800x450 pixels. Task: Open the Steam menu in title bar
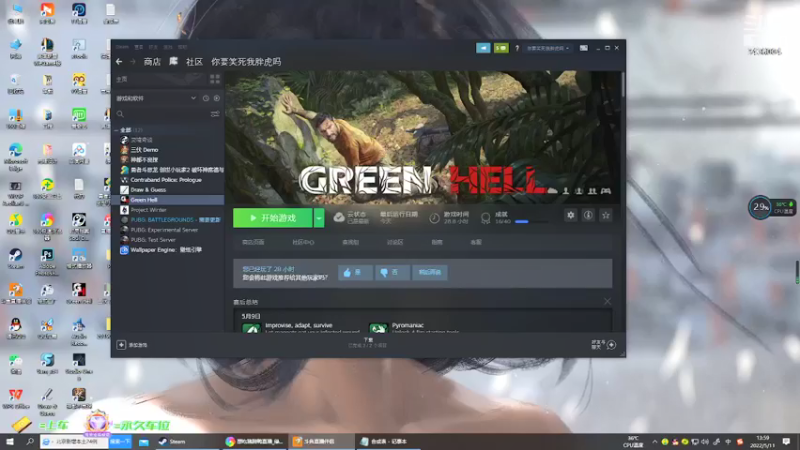[122, 47]
